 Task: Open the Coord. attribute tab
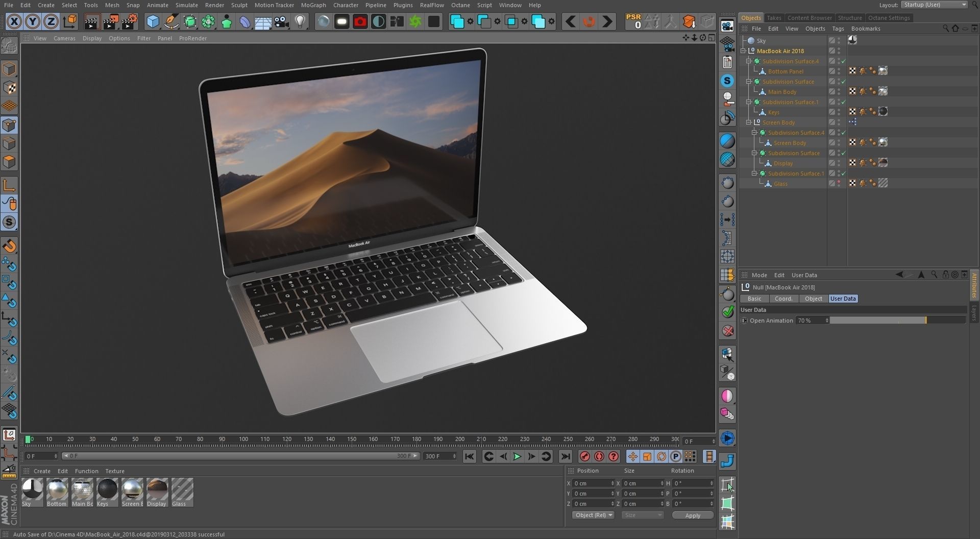tap(783, 299)
